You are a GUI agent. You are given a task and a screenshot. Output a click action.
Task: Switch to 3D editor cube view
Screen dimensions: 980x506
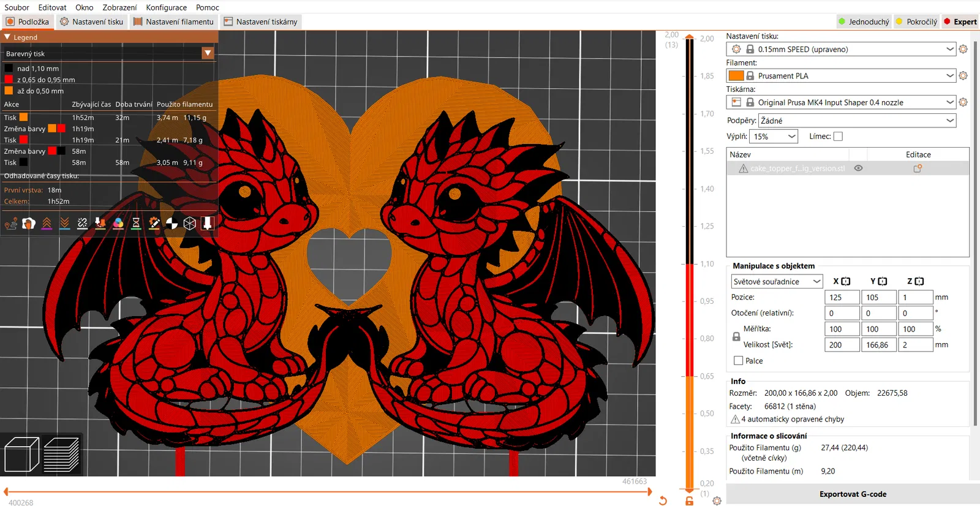[x=21, y=455]
